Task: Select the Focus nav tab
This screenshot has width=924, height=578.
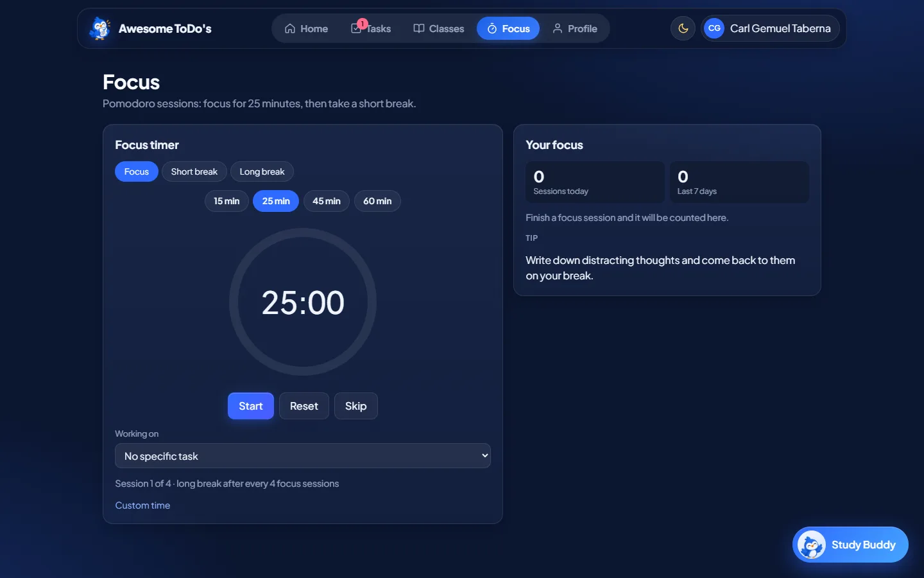Action: pos(508,29)
